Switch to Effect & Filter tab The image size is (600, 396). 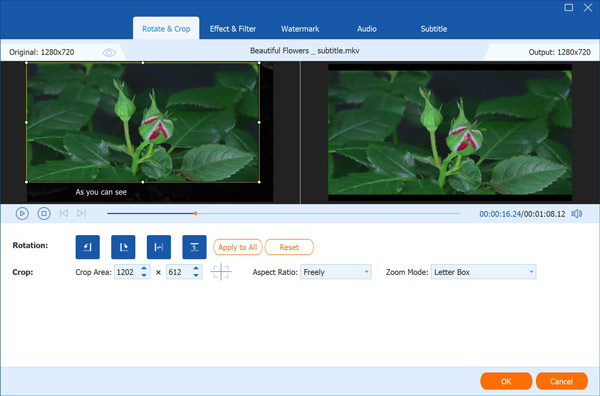click(233, 29)
